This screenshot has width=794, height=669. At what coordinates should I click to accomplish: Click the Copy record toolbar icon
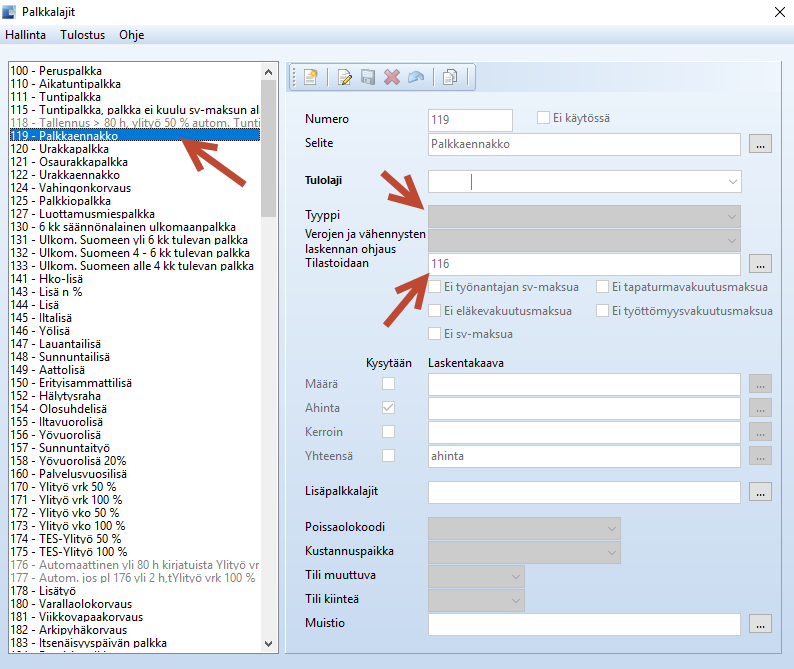click(450, 77)
